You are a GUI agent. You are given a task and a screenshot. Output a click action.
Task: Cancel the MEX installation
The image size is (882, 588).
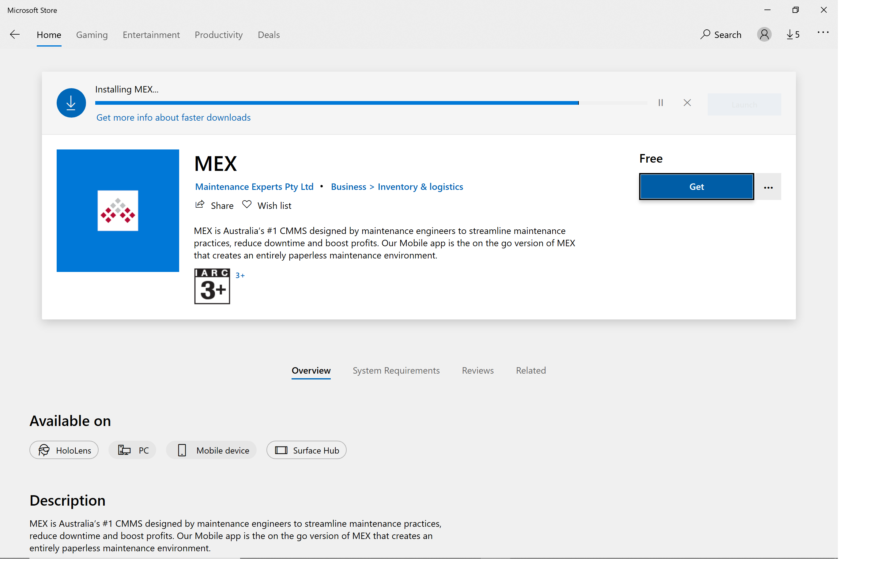687,102
